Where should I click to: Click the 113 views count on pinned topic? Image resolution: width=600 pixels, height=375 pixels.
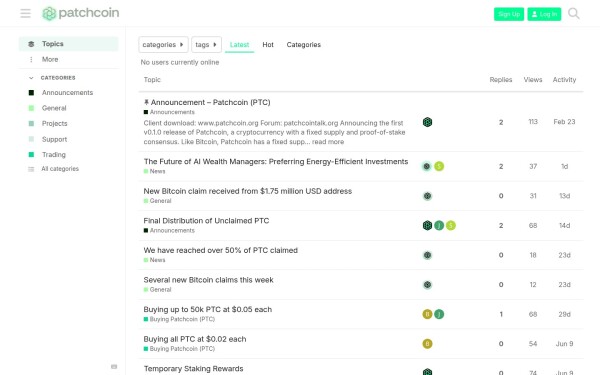(533, 122)
